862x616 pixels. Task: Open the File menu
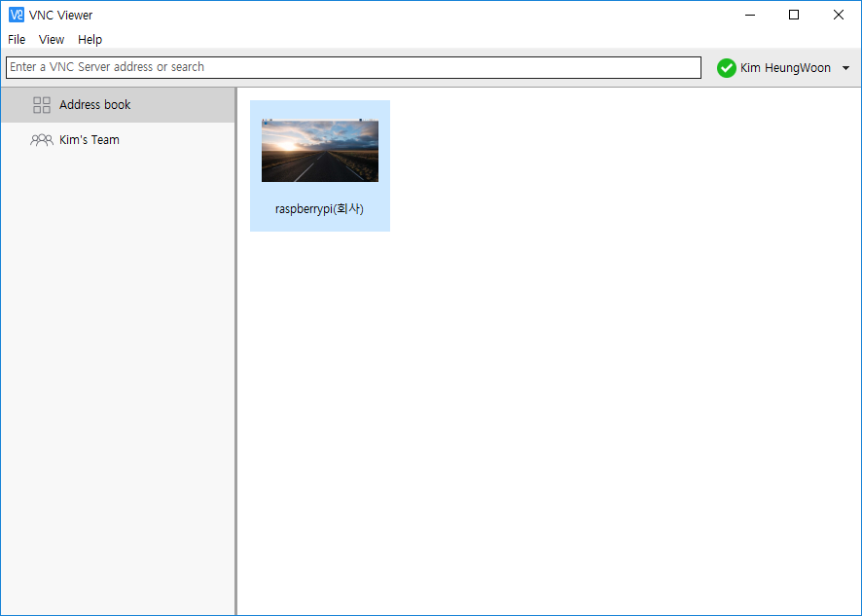[x=17, y=40]
